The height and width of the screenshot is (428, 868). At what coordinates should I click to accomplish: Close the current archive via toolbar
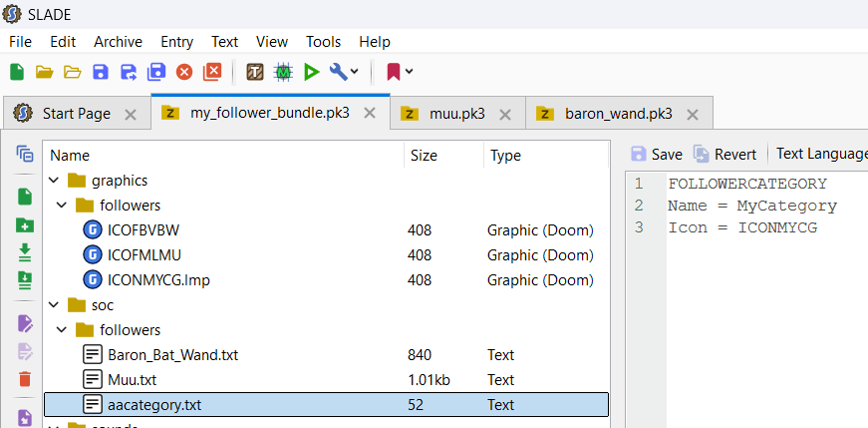tap(184, 72)
